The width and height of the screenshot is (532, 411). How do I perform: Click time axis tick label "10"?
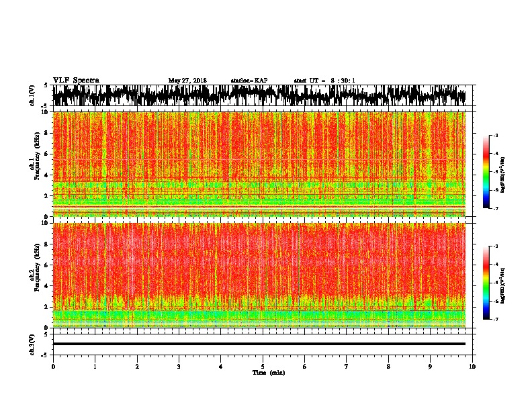click(x=472, y=367)
